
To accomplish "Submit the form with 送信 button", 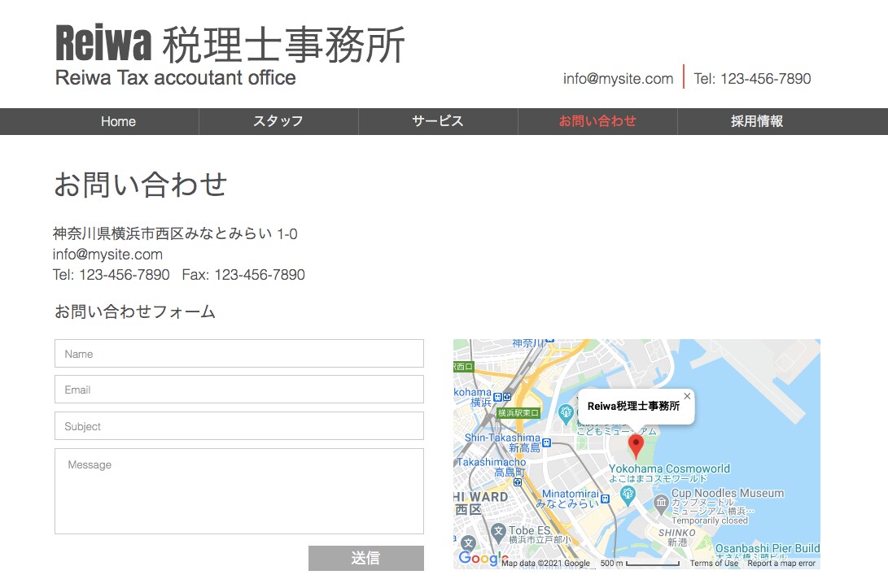I will click(365, 558).
